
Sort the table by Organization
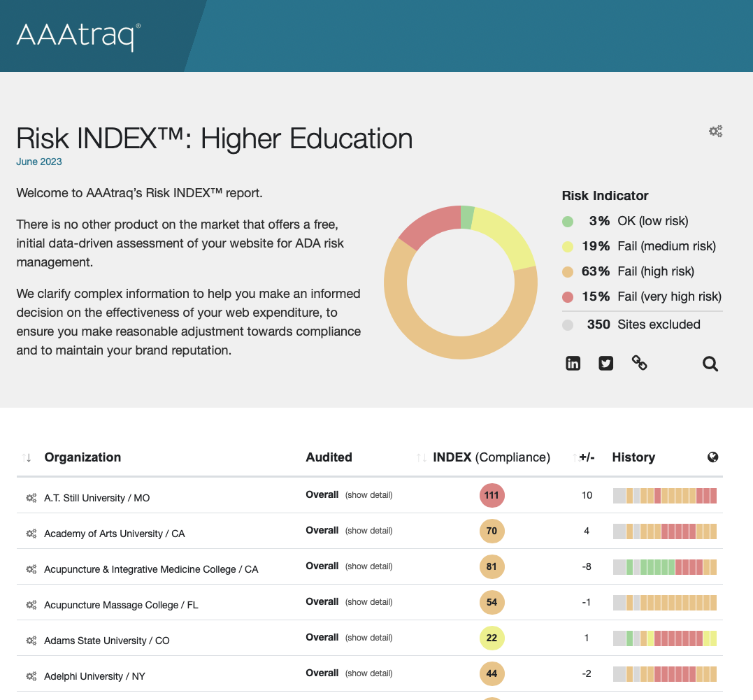pos(27,457)
